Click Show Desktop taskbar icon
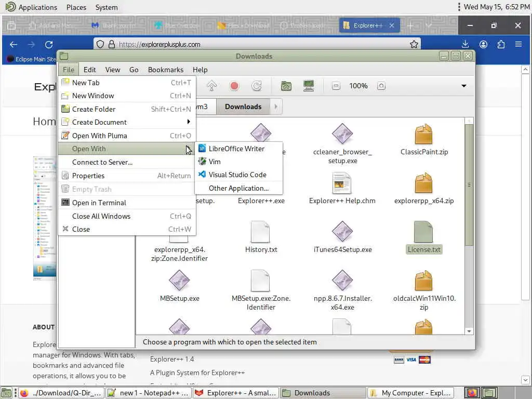 pos(6,393)
